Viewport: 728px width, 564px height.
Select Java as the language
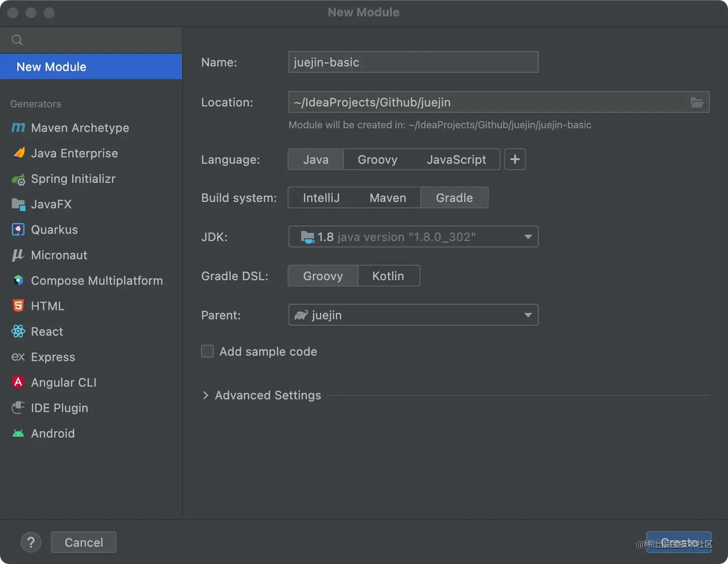point(316,159)
